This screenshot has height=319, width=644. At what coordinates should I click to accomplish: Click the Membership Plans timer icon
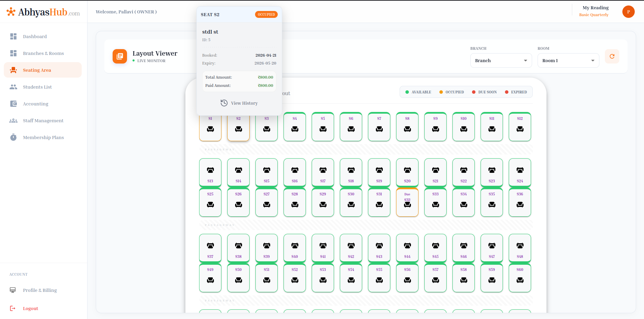pos(13,137)
